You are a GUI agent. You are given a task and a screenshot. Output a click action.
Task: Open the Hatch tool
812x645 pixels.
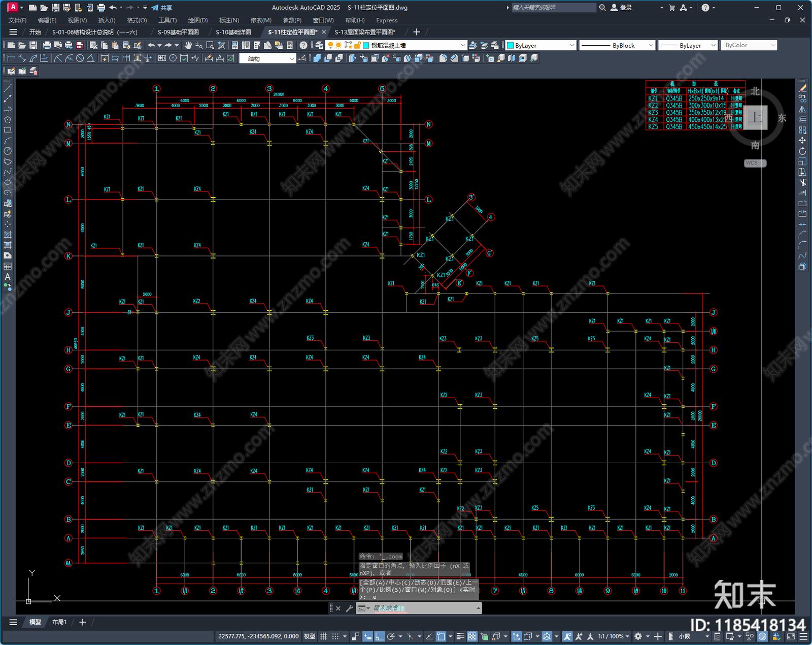pos(8,235)
